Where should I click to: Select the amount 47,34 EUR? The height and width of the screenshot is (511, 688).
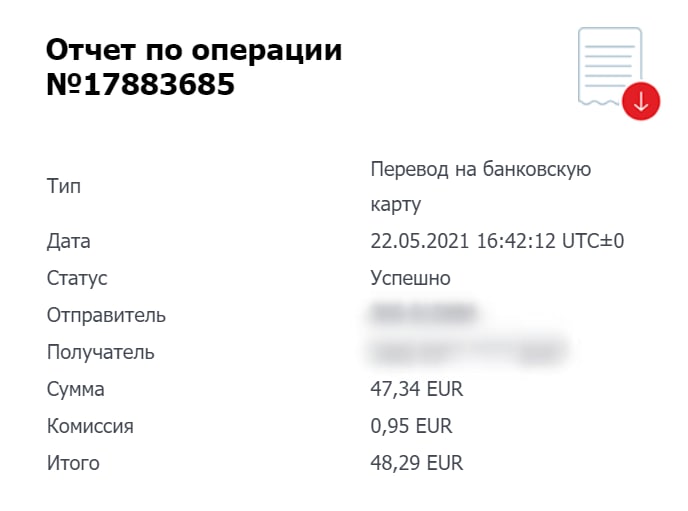click(x=416, y=389)
